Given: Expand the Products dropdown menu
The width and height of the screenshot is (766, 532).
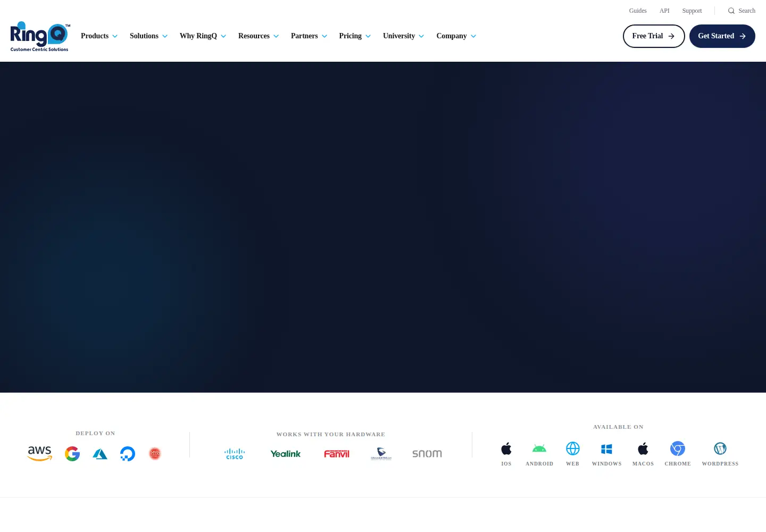Looking at the screenshot, I should point(99,36).
